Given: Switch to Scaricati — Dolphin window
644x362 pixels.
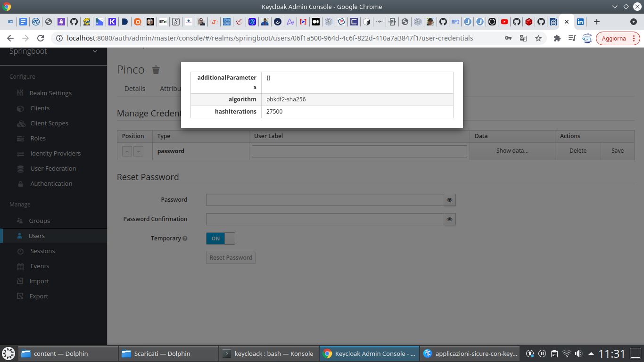Looking at the screenshot, I should (x=169, y=354).
